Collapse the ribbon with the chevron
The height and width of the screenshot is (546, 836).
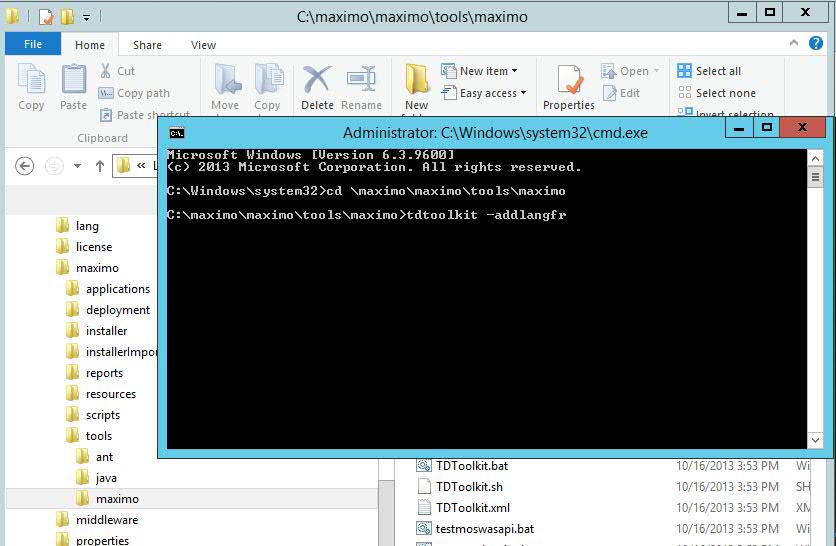coord(794,43)
